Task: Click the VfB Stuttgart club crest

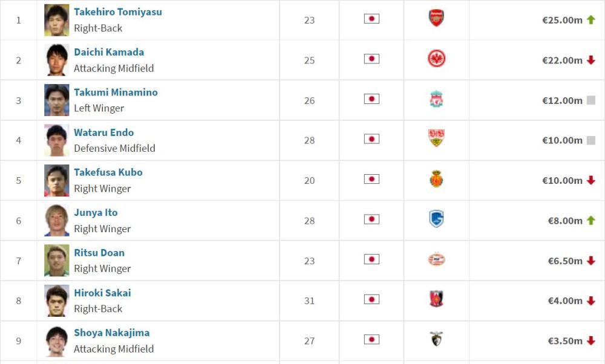Action: (x=436, y=138)
